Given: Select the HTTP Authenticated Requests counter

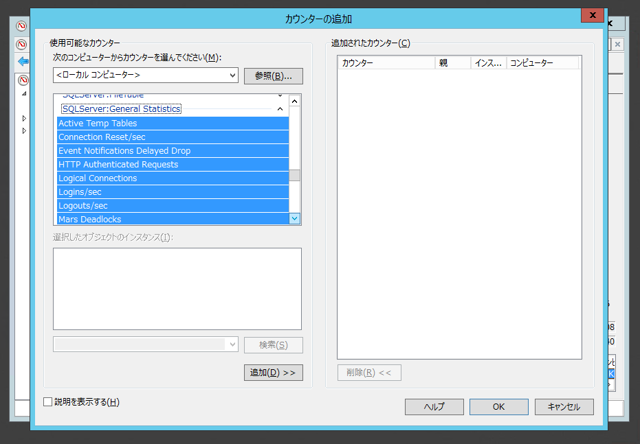Looking at the screenshot, I should point(173,164).
